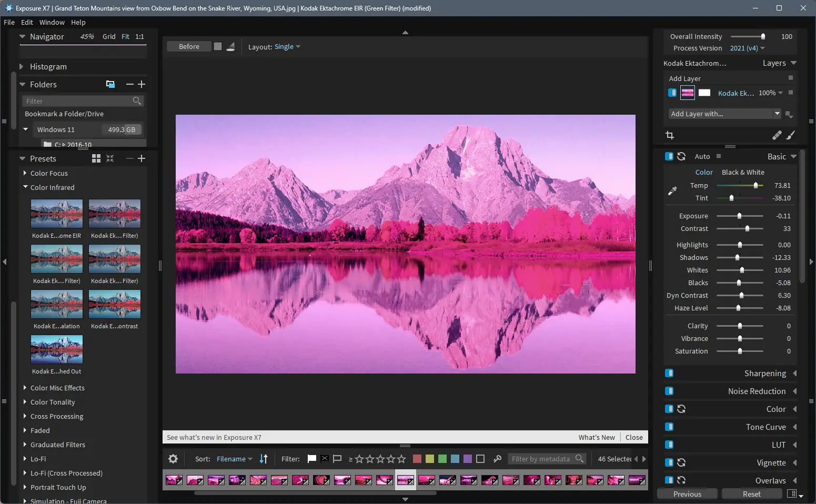Filter by unflagged outline flag
The width and height of the screenshot is (816, 504).
point(337,459)
